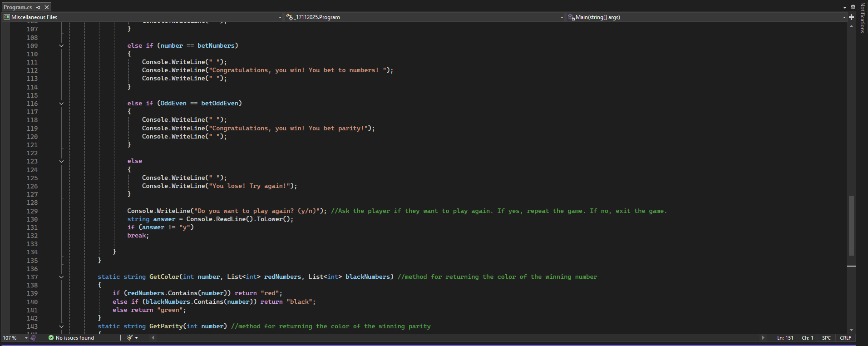This screenshot has width=868, height=346.
Task: Close the Program.cs tab
Action: [x=46, y=7]
